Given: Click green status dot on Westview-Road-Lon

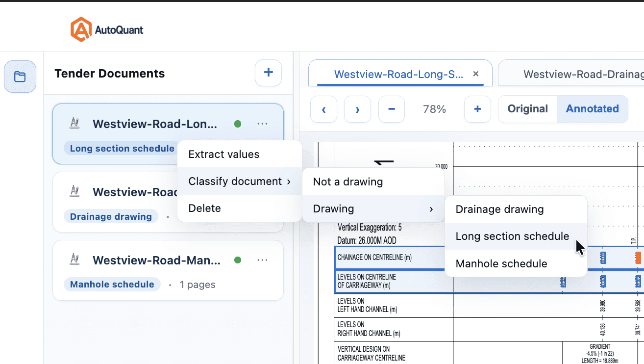Looking at the screenshot, I should [238, 124].
